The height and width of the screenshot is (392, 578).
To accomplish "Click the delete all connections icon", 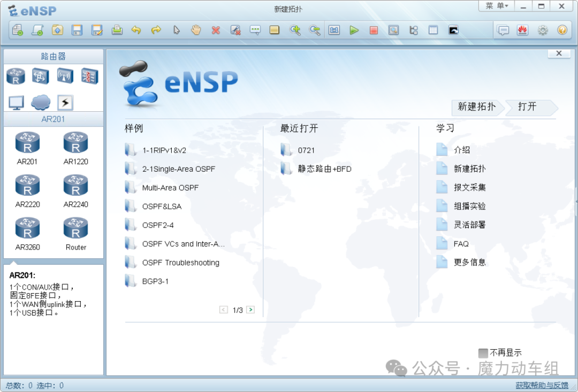I will [x=235, y=30].
